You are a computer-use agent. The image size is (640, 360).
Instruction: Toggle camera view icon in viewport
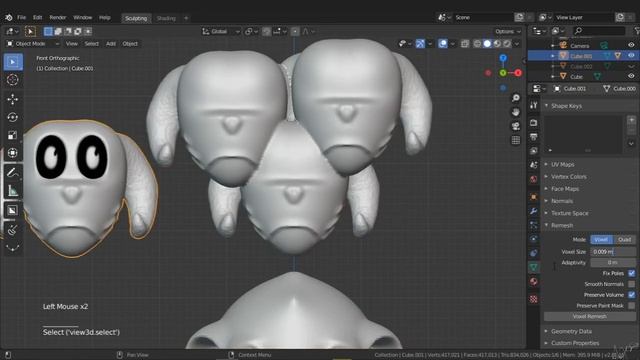pyautogui.click(x=516, y=126)
